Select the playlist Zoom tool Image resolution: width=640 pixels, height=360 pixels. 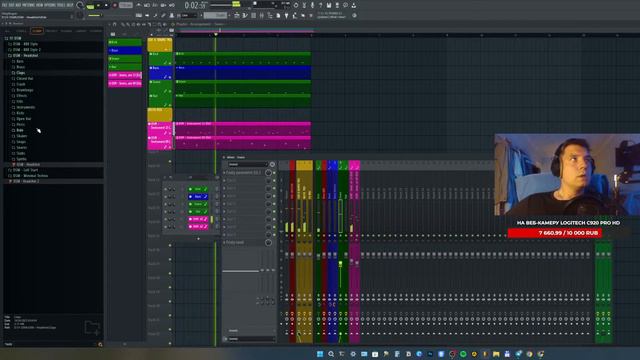pyautogui.click(x=160, y=24)
